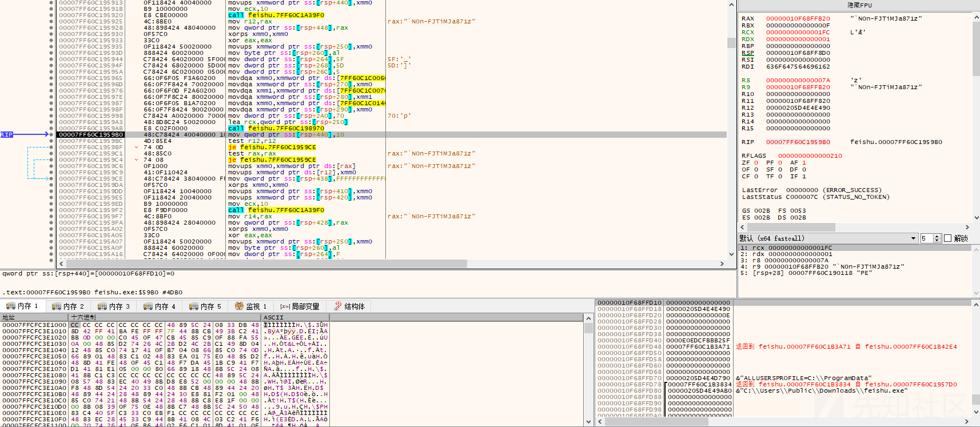Click the CF flag value
980x427 pixels.
point(756,177)
